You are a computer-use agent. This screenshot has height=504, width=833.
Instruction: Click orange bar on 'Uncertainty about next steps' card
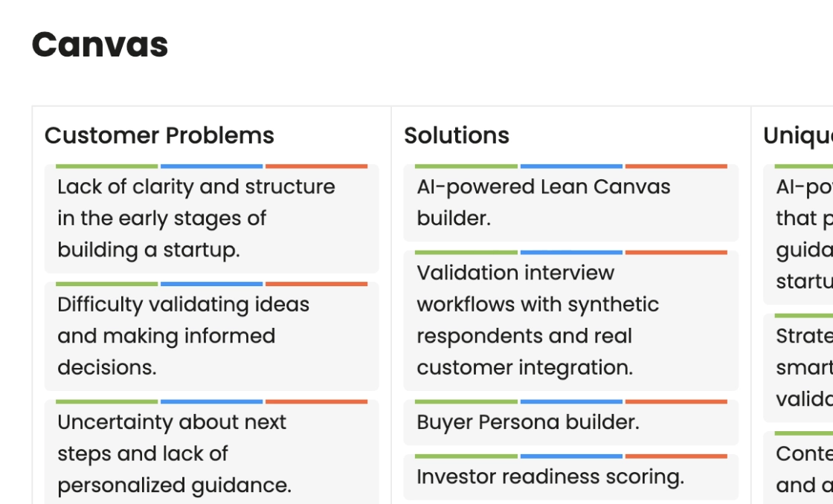click(317, 402)
